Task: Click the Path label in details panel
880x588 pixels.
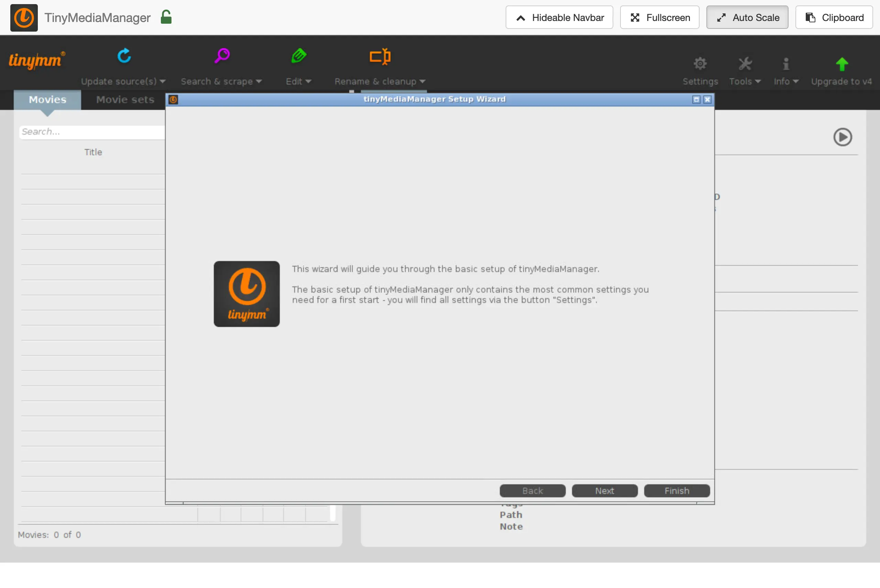Action: (x=511, y=515)
